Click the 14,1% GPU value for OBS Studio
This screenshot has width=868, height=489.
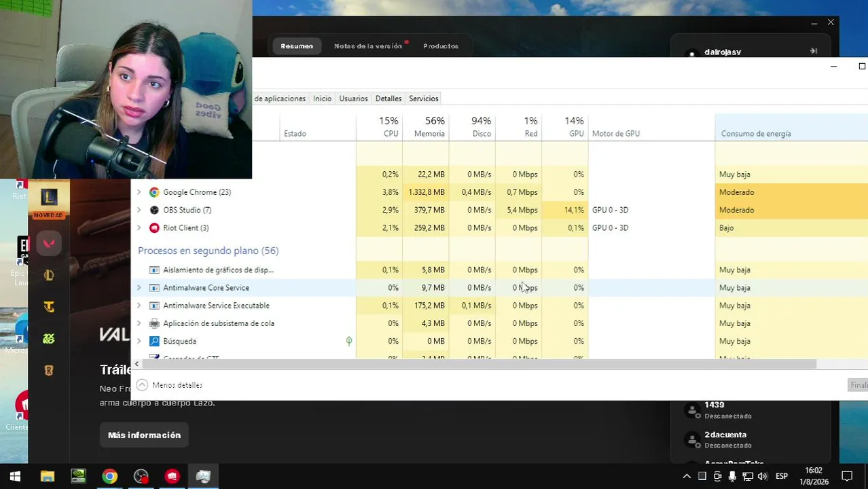574,210
